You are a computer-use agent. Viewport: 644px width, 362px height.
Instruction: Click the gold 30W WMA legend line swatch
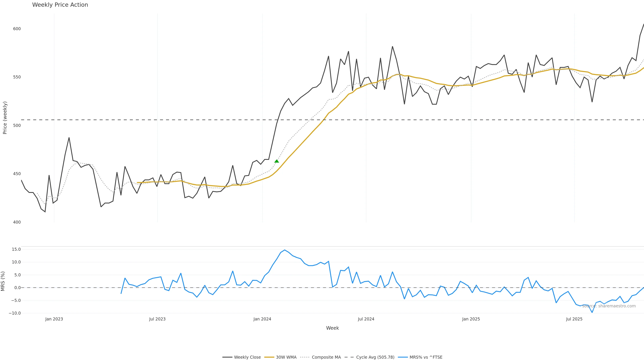pyautogui.click(x=269, y=357)
